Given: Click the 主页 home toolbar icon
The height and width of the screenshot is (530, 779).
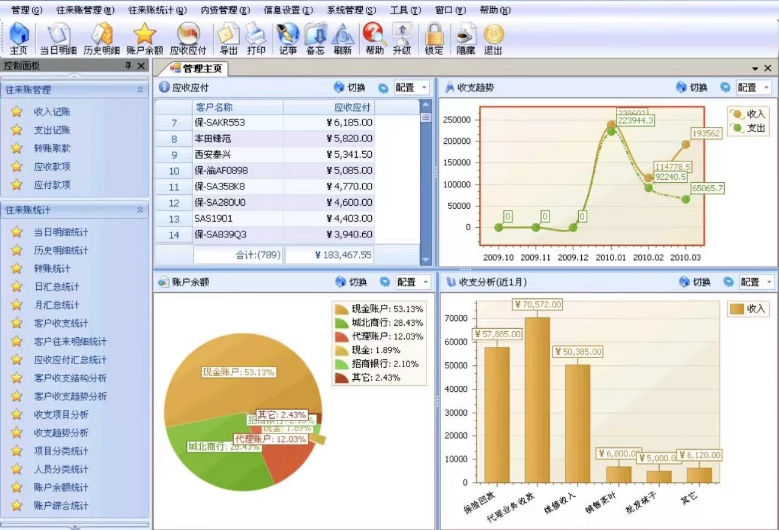Looking at the screenshot, I should pos(19,38).
